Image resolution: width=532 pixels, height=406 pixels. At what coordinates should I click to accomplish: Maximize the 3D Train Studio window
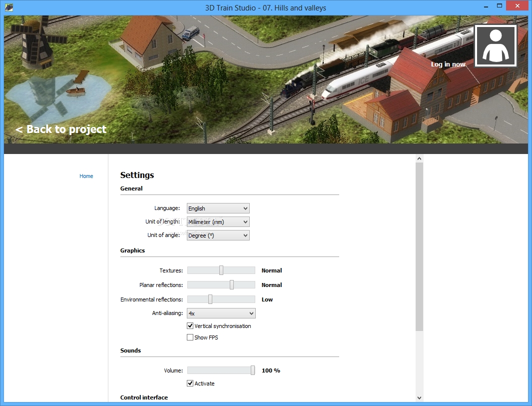click(500, 6)
